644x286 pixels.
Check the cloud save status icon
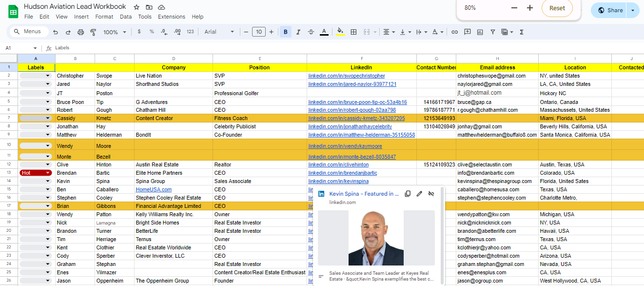161,7
